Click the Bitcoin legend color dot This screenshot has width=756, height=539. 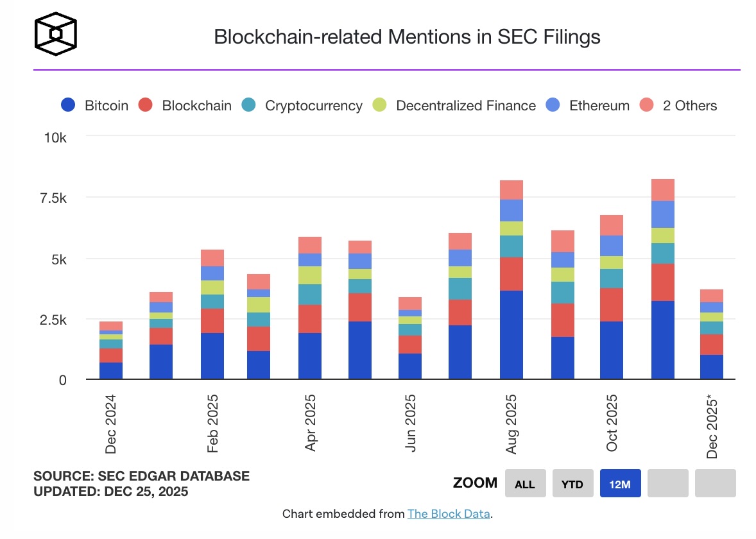pyautogui.click(x=67, y=105)
